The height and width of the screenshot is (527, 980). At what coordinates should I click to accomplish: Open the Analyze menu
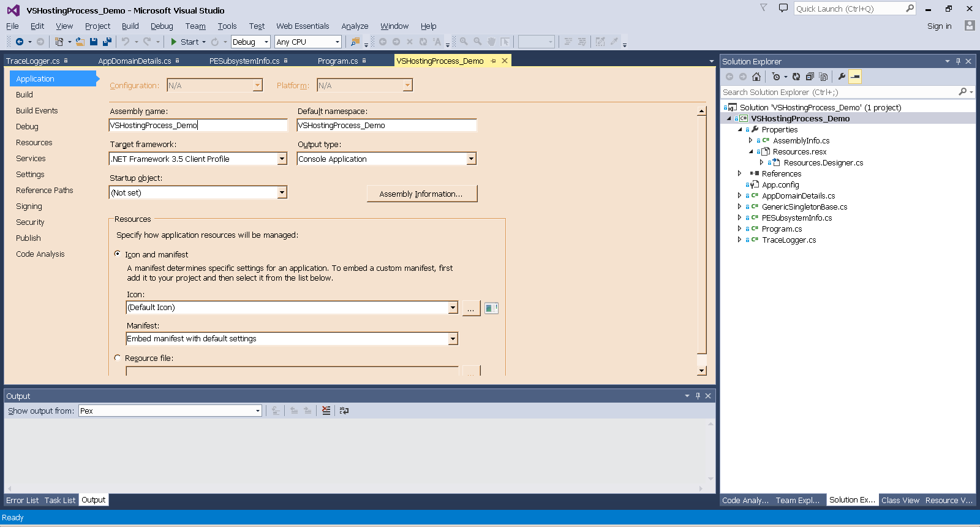(355, 26)
